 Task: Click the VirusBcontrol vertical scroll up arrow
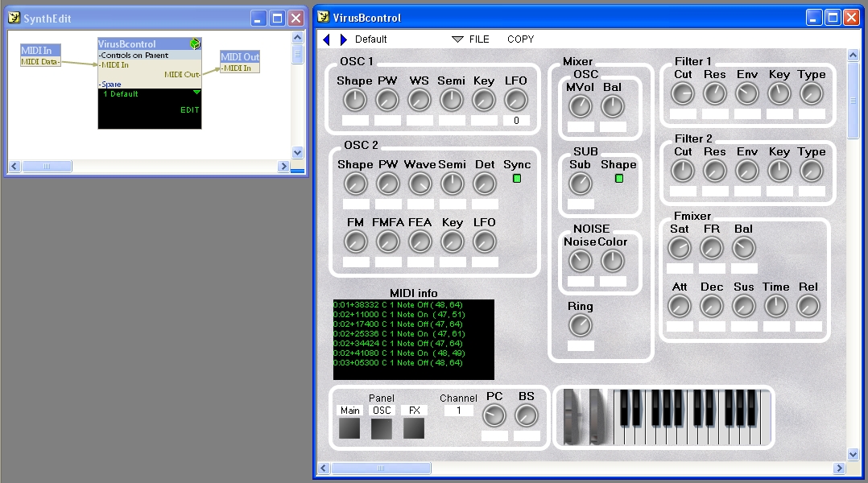[x=853, y=55]
